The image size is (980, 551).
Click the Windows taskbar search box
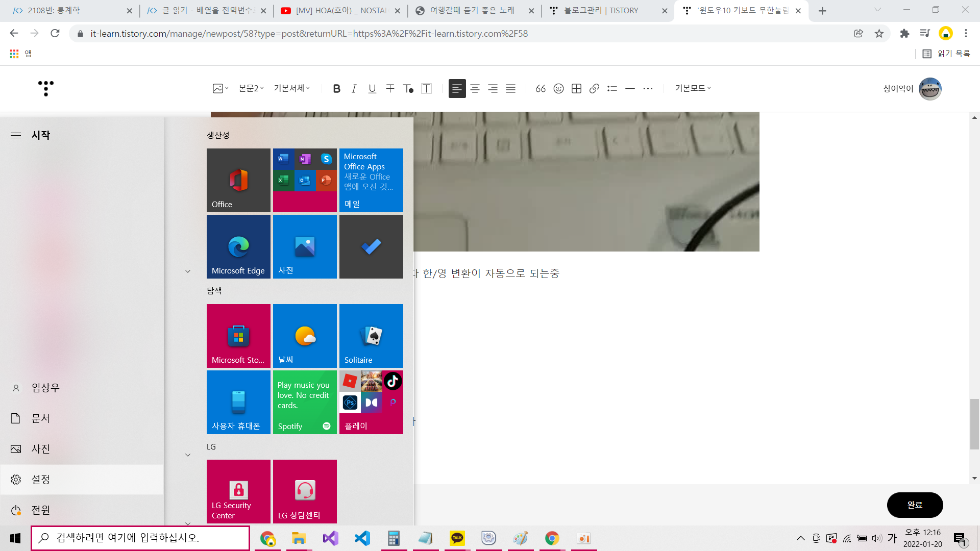[140, 538]
